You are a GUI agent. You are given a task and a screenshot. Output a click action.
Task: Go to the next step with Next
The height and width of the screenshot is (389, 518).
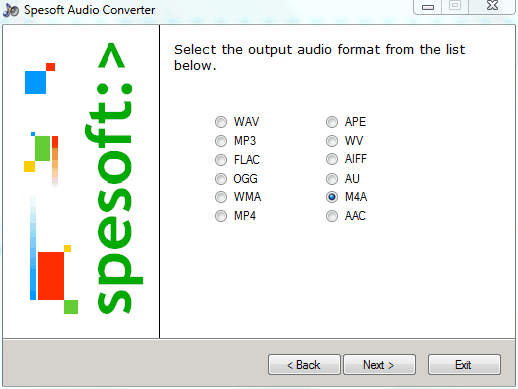coord(379,365)
